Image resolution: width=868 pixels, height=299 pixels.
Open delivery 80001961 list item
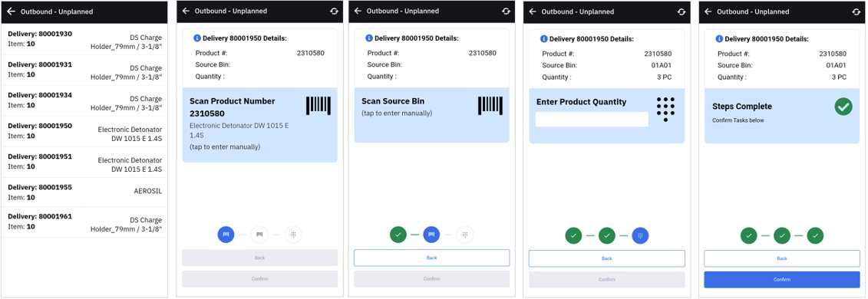(84, 222)
